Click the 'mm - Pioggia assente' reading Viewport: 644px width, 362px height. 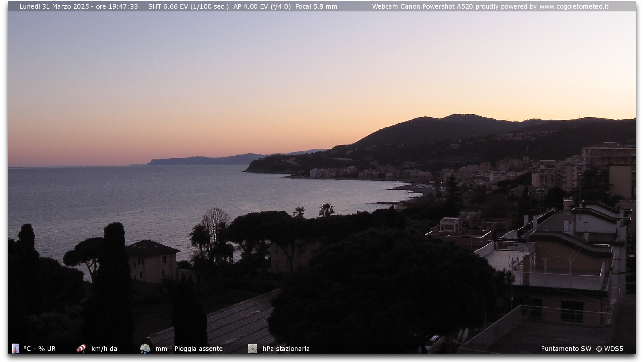189,349
